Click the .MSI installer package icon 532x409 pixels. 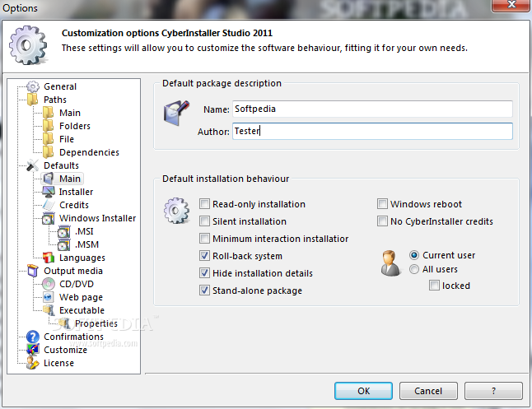[x=63, y=231]
